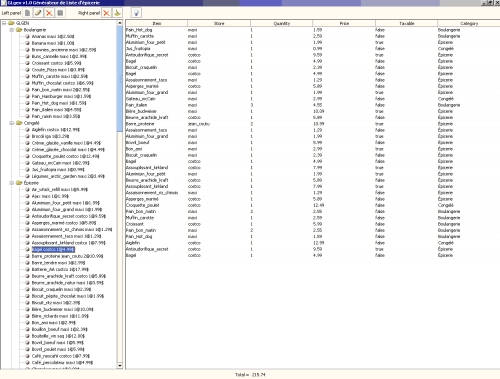This screenshot has height=379, width=500.
Task: Select the Banana maxi tree item
Action: pyautogui.click(x=53, y=43)
